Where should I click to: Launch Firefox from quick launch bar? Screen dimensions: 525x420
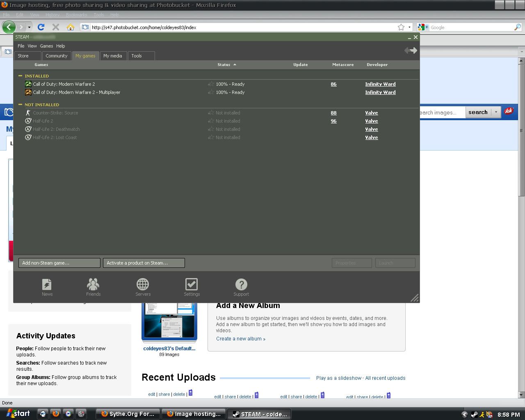coord(55,414)
